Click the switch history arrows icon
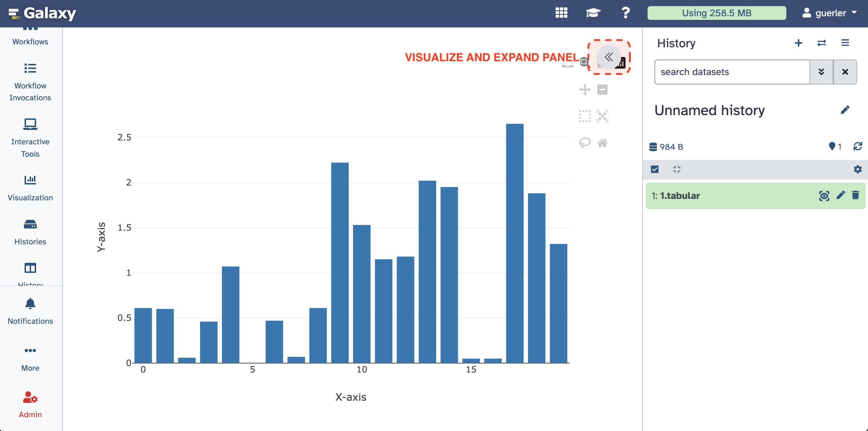 point(822,43)
